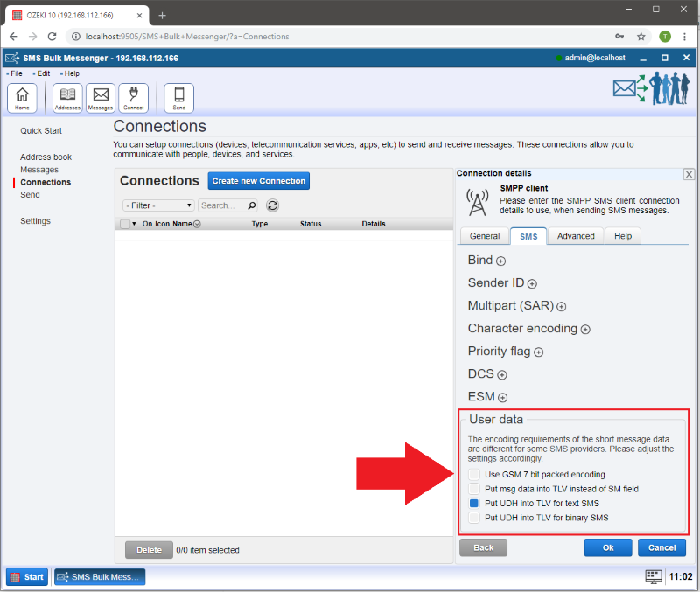Click the Send phone icon

[179, 97]
